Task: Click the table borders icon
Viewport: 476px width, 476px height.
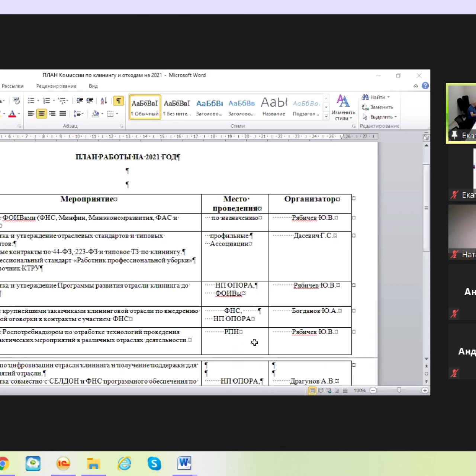Action: pyautogui.click(x=110, y=113)
